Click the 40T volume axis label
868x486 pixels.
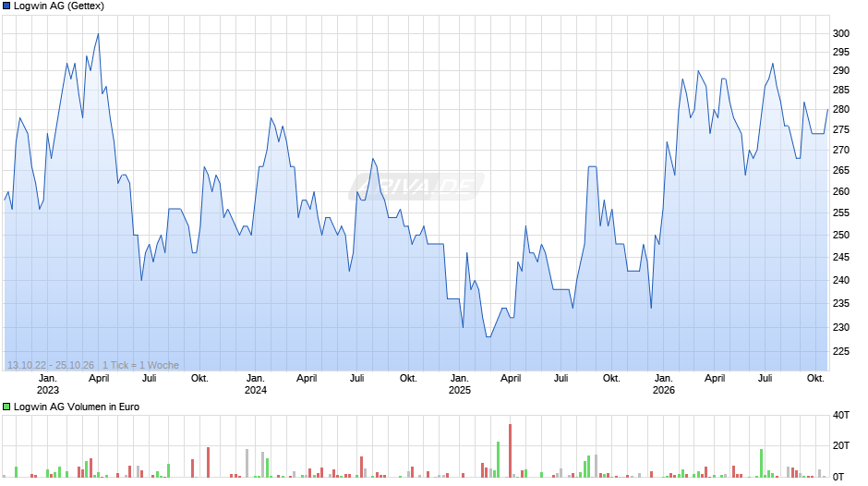pyautogui.click(x=841, y=415)
